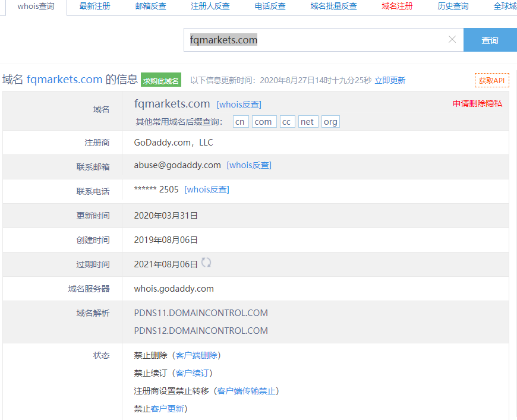Click the green 求购此域名 button
The width and height of the screenshot is (517, 420).
(x=161, y=81)
